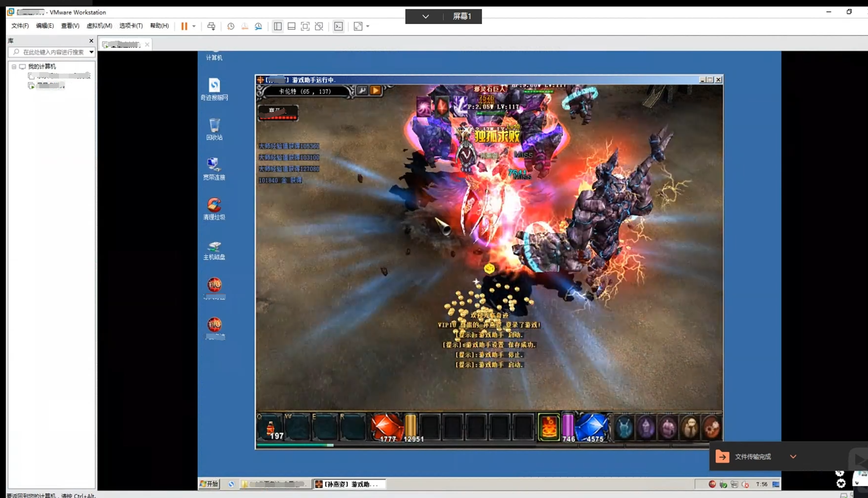Open the upper MU game desktop shortcut
Viewport: 868px width, 498px height.
coord(215,288)
